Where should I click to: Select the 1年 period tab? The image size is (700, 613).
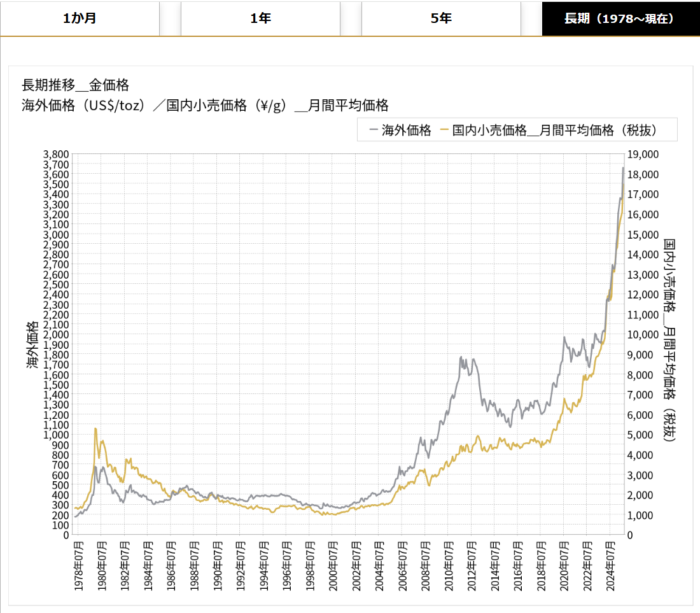point(260,18)
